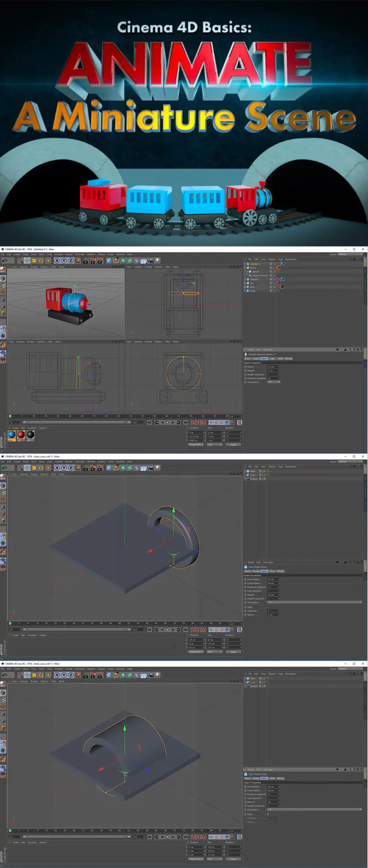Click the Floor icon in Untitled 4 toolbar

coord(143,260)
